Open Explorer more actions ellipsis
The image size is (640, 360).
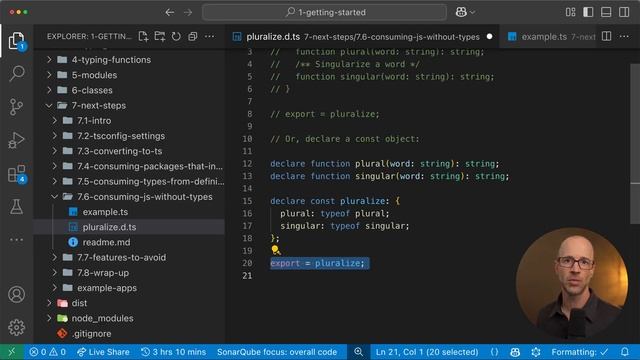pyautogui.click(x=209, y=36)
